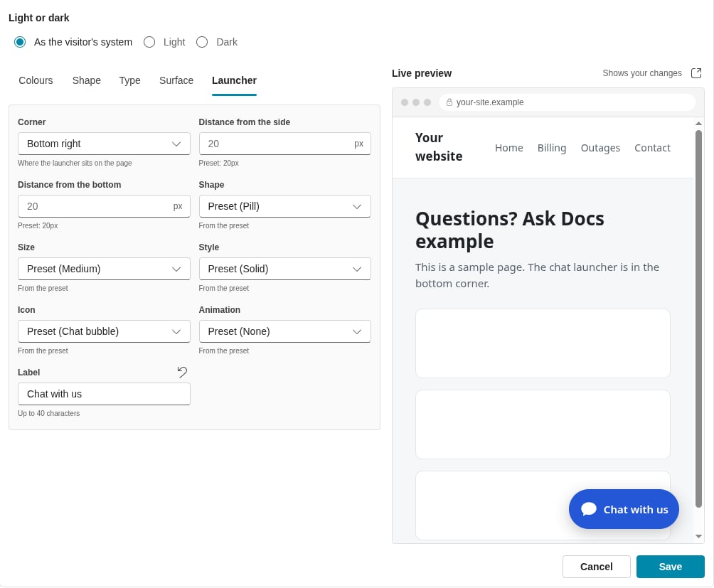714x588 pixels.
Task: Switch to the Shape tab
Action: coord(87,80)
